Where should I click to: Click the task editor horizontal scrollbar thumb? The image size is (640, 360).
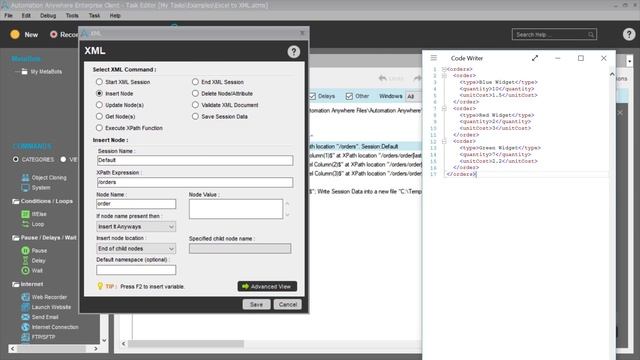tap(186, 344)
